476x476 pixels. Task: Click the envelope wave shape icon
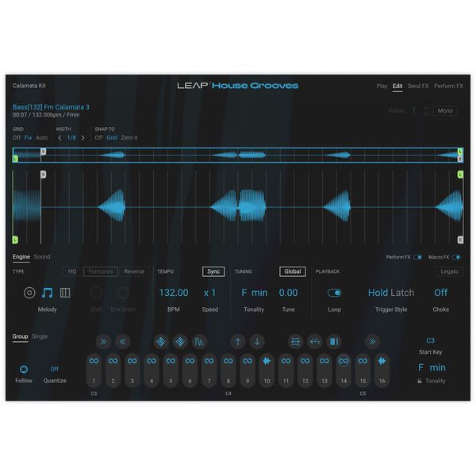tap(199, 342)
